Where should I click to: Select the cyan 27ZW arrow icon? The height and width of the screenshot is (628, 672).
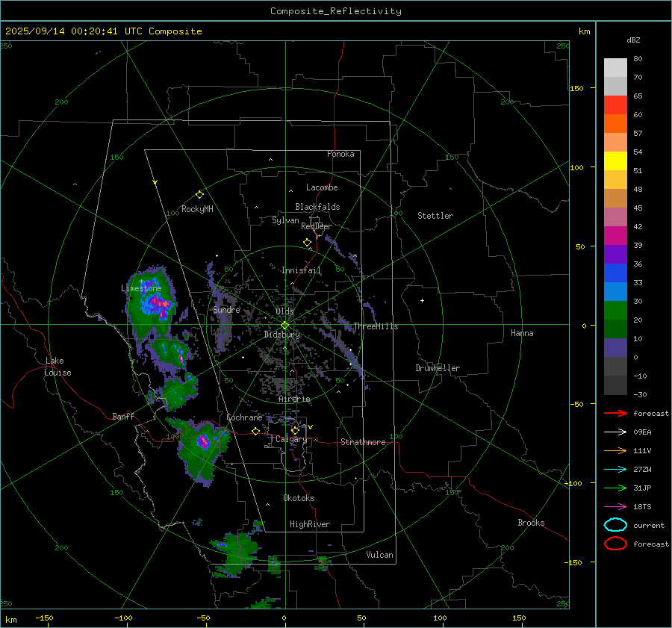tap(615, 470)
